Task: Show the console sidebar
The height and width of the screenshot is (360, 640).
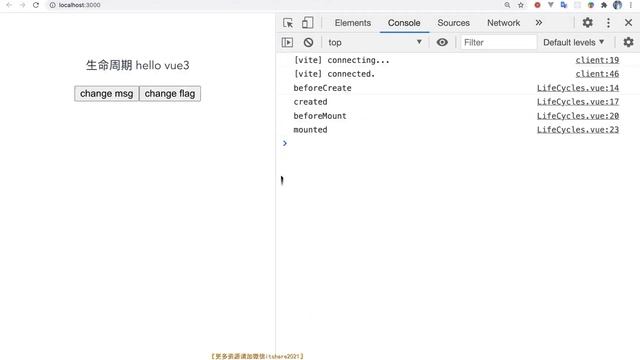Action: click(287, 42)
